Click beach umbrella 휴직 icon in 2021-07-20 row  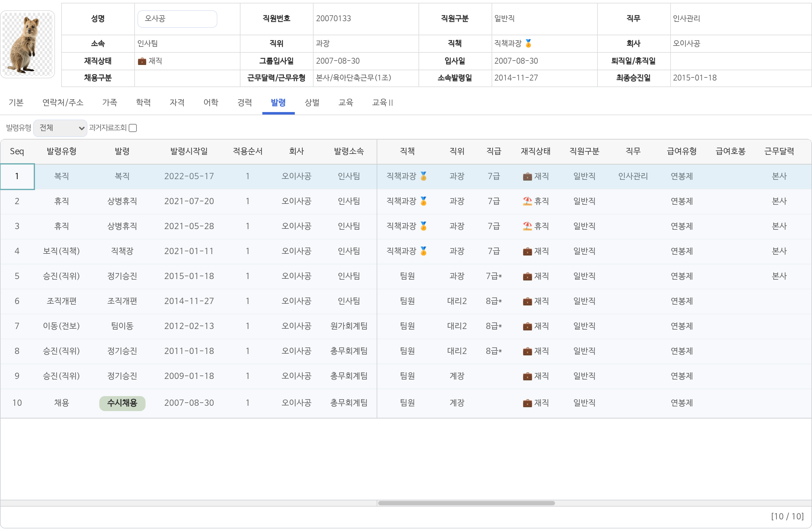[527, 201]
